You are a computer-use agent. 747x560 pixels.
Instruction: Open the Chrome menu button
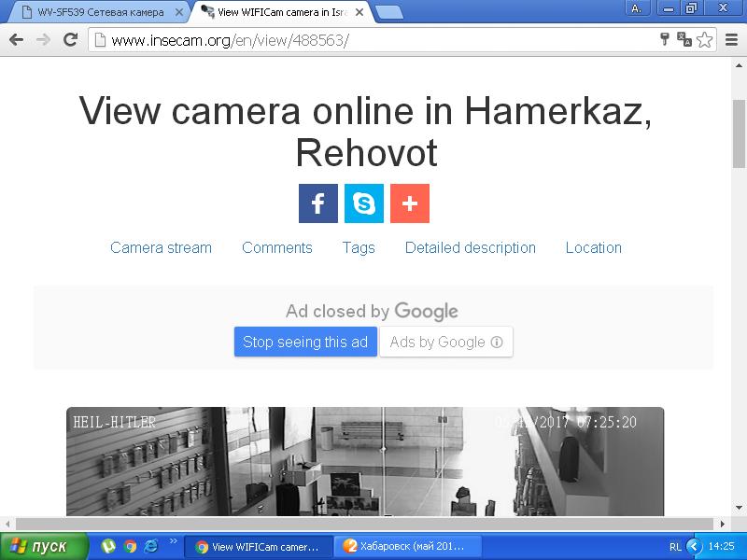(x=729, y=40)
